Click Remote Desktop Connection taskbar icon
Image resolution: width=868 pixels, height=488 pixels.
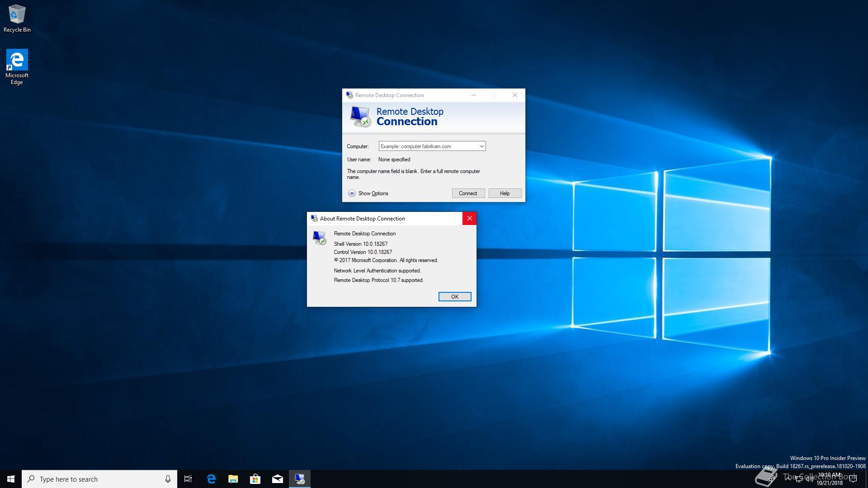tap(300, 479)
